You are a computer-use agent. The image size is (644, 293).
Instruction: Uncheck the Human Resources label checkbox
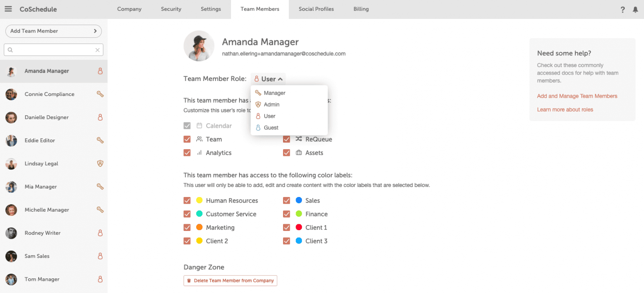187,200
